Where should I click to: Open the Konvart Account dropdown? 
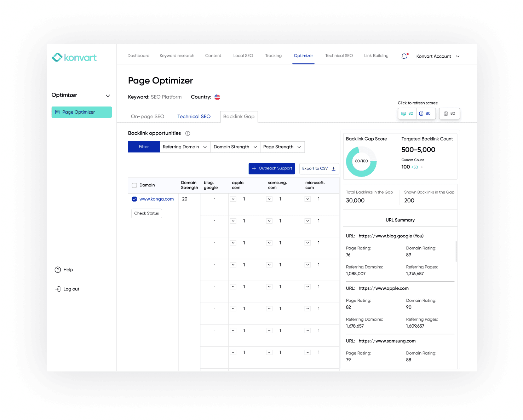pos(437,56)
